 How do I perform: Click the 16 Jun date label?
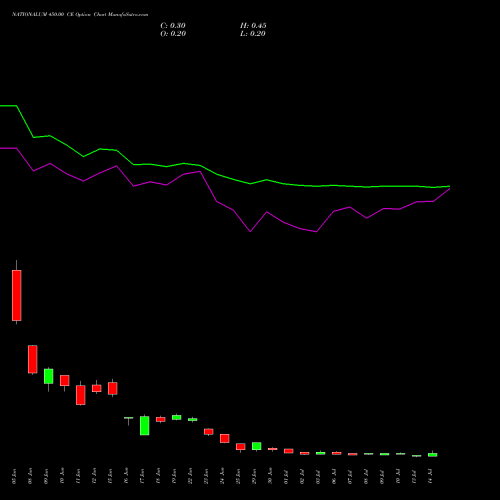pos(126,476)
